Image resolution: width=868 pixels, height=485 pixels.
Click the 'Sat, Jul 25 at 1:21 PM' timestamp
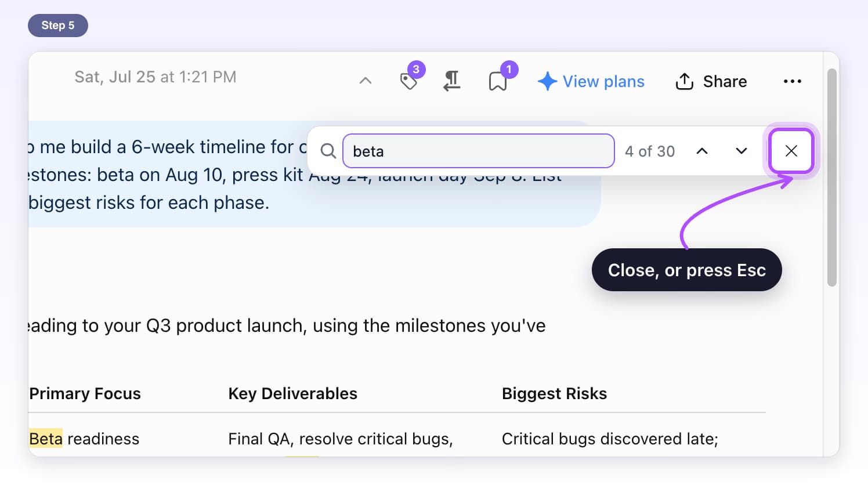(155, 77)
